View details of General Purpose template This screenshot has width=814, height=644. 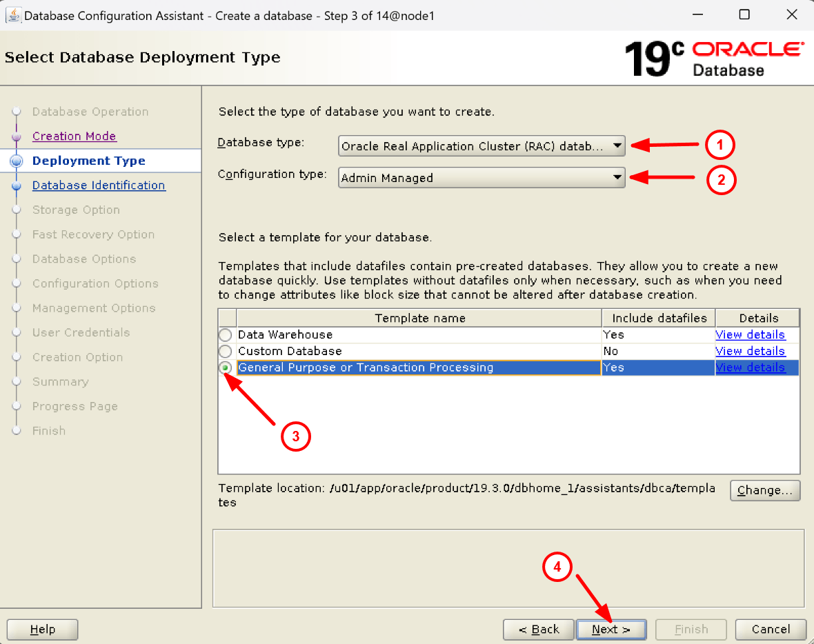pyautogui.click(x=750, y=368)
